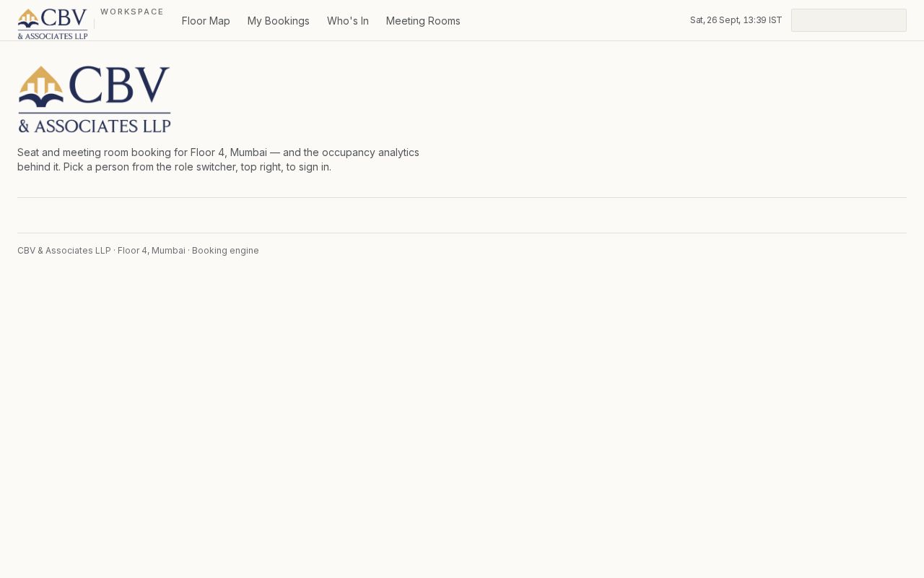Switch to Meeting Rooms
The width and height of the screenshot is (924, 578).
tap(423, 21)
